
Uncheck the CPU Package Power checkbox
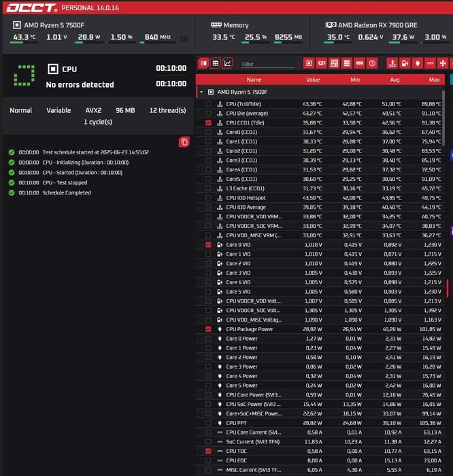click(x=208, y=329)
